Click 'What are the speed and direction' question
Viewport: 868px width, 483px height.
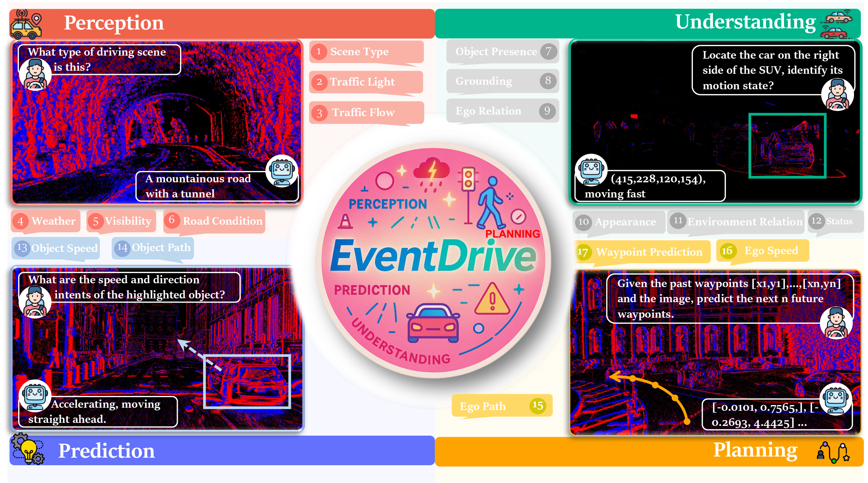pyautogui.click(x=129, y=287)
